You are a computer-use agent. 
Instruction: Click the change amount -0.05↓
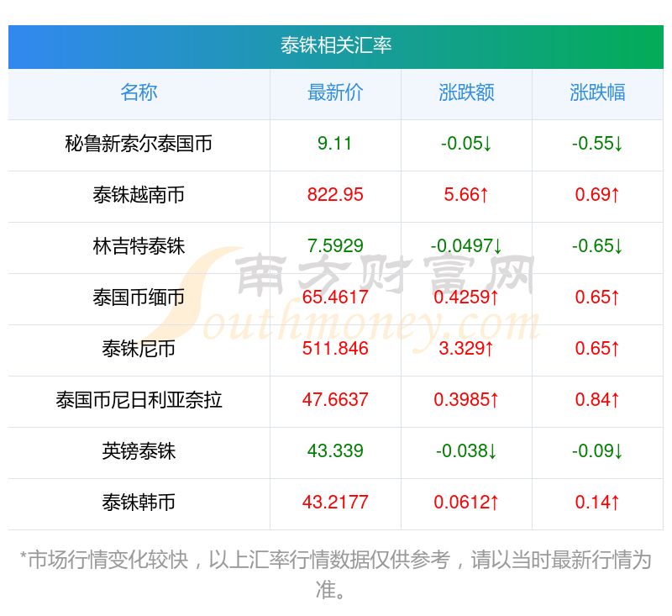[466, 143]
